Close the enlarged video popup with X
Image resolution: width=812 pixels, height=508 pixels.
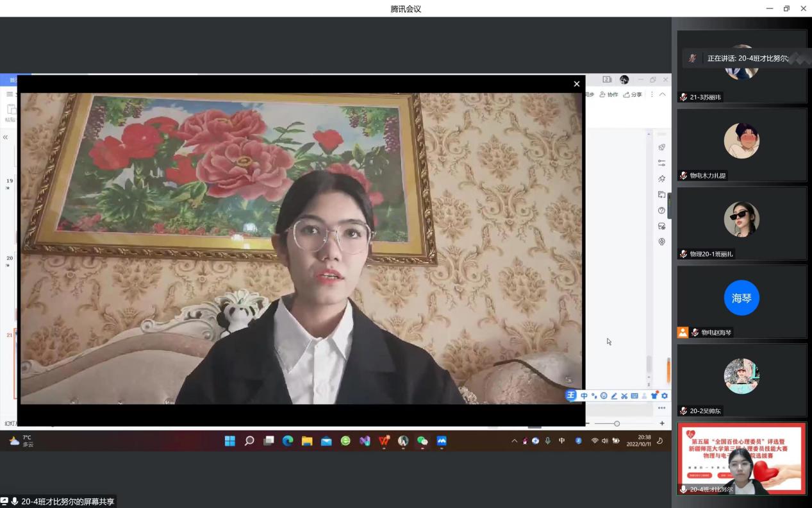point(576,84)
